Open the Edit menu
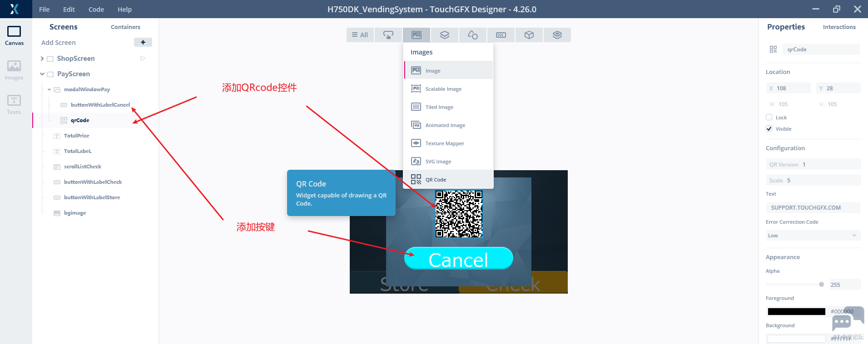The image size is (868, 344). click(69, 9)
